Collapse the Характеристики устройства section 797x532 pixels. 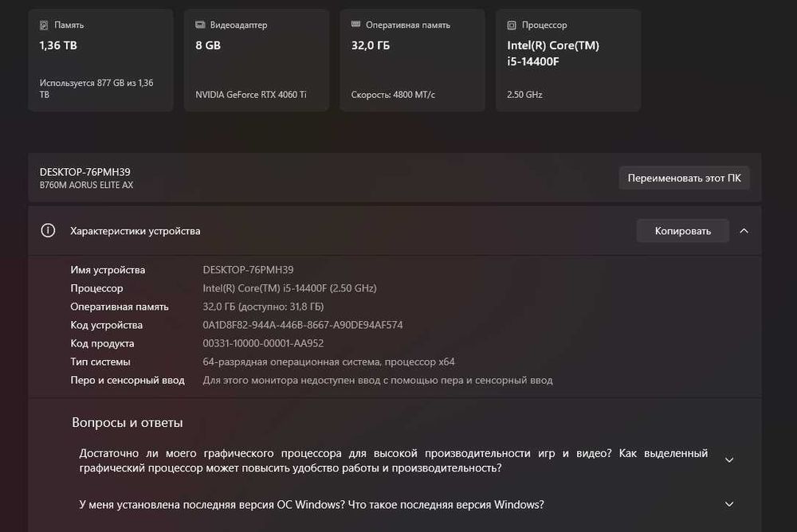(744, 231)
